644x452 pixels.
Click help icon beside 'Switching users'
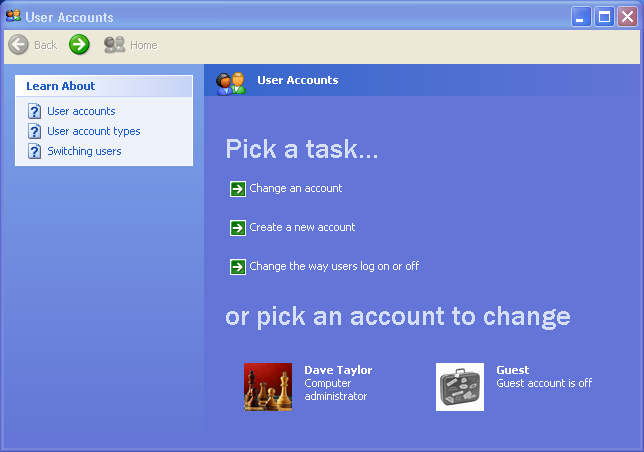[34, 151]
